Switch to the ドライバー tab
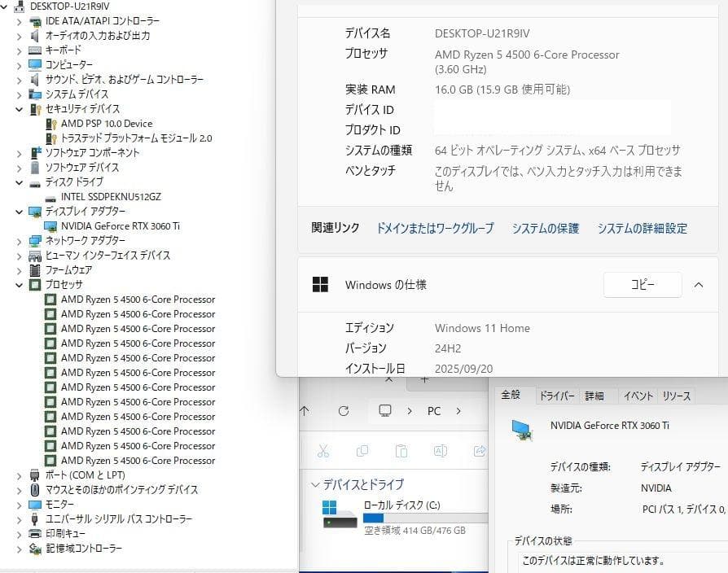728x573 pixels. click(x=557, y=396)
